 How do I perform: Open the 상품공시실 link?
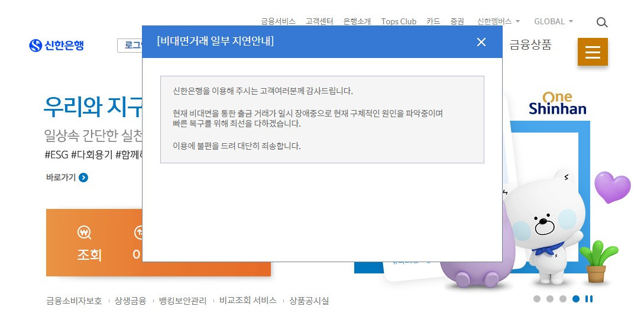[x=309, y=301]
